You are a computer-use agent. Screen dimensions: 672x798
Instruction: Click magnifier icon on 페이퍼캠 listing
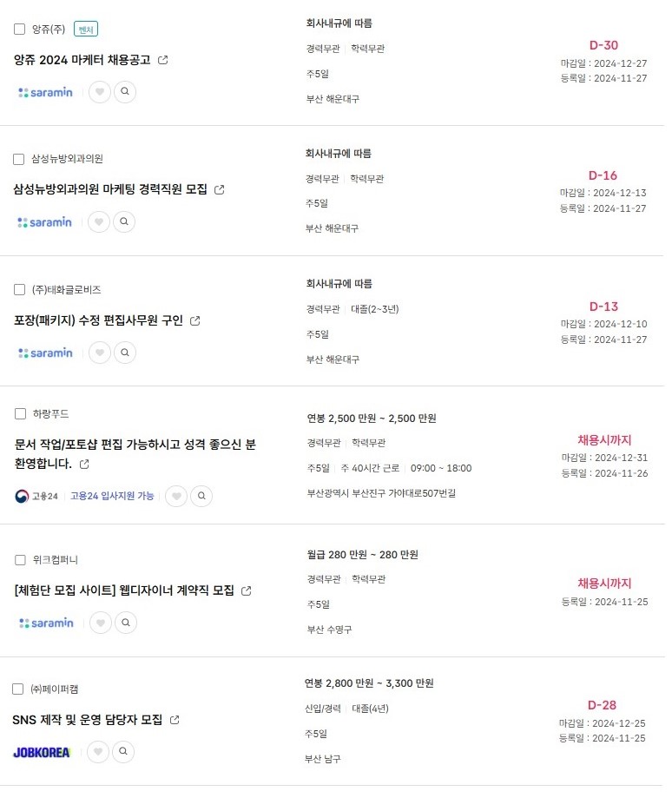[x=123, y=752]
